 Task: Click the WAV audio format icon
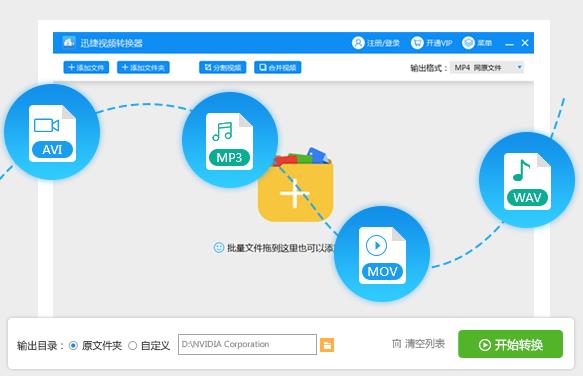coord(527,180)
